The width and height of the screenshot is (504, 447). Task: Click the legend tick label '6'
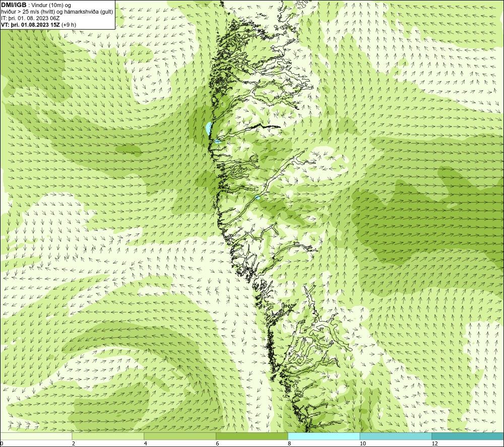point(218,443)
